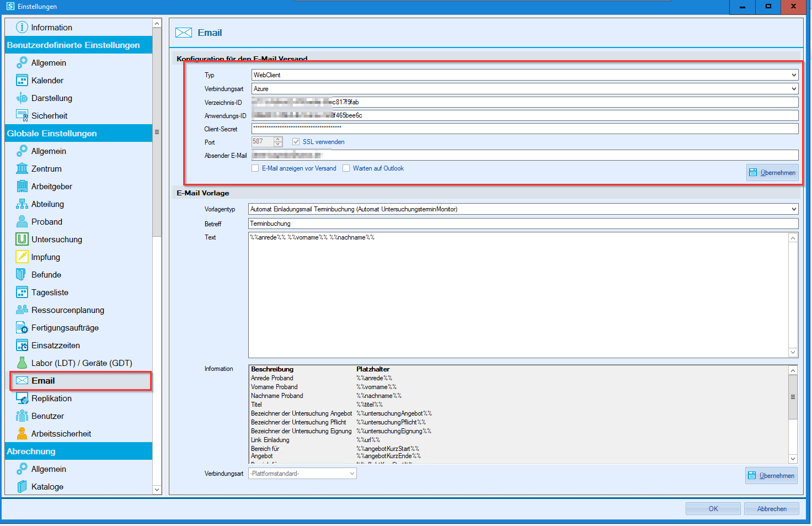Click Übernehmen in E-Mail Vorlage section

point(771,476)
